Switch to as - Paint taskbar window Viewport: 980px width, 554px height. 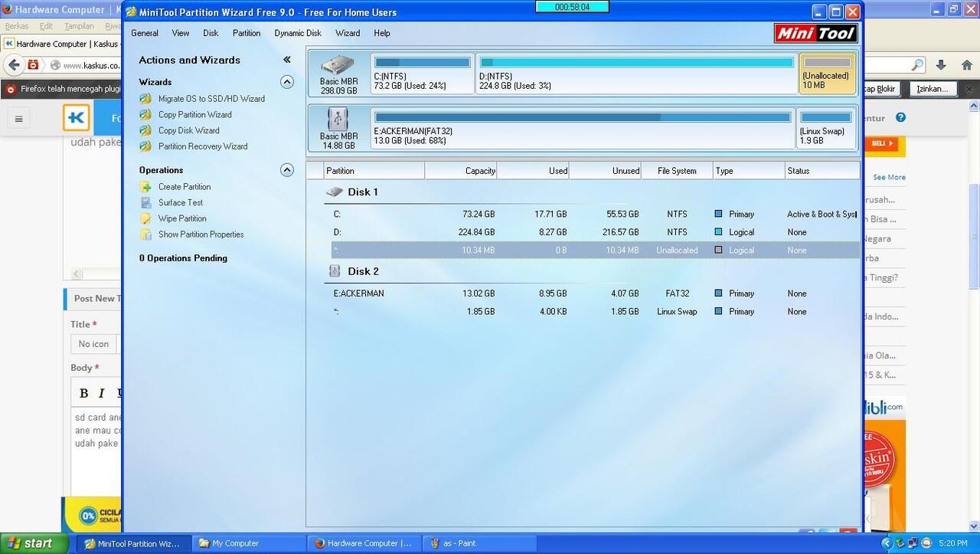[x=478, y=543]
